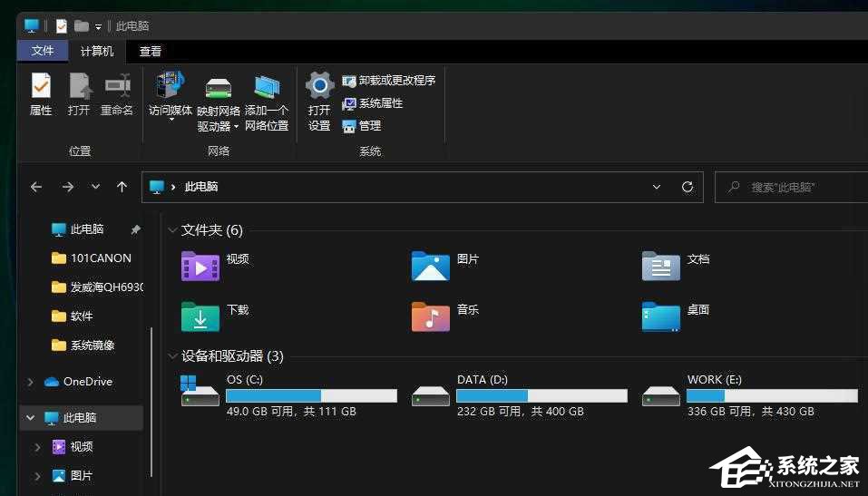Open 打开设置 settings gear icon
The height and width of the screenshot is (496, 868).
pyautogui.click(x=319, y=87)
